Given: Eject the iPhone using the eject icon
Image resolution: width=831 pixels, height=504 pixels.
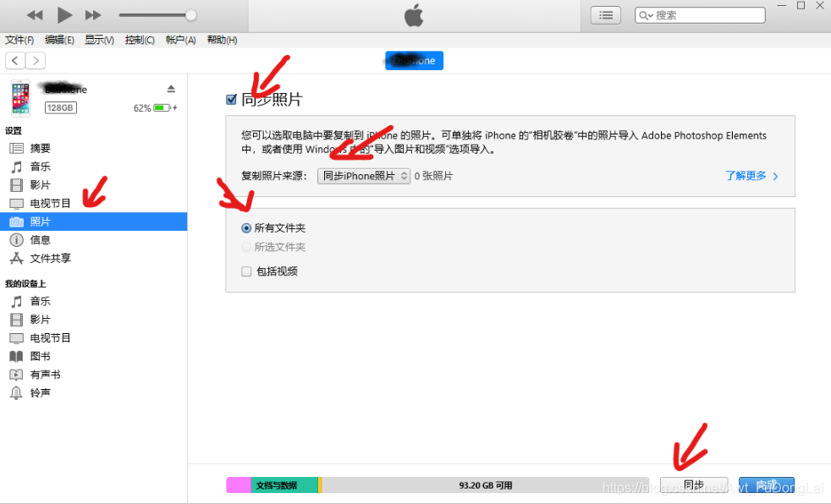Looking at the screenshot, I should 171,89.
